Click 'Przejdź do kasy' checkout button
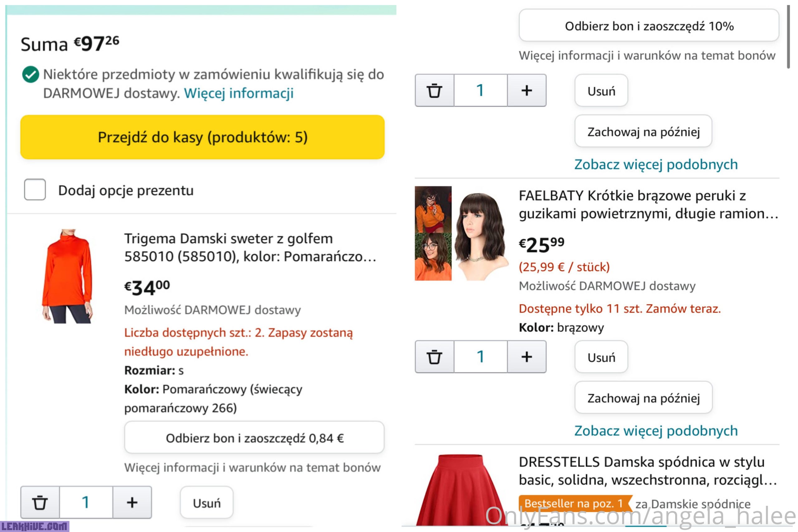The height and width of the screenshot is (532, 798). coord(202,137)
